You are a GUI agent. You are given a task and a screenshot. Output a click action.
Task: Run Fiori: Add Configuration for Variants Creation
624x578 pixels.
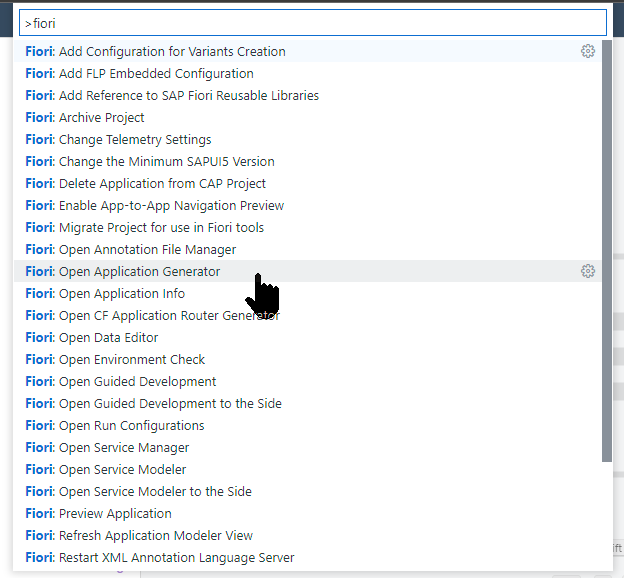tap(308, 51)
